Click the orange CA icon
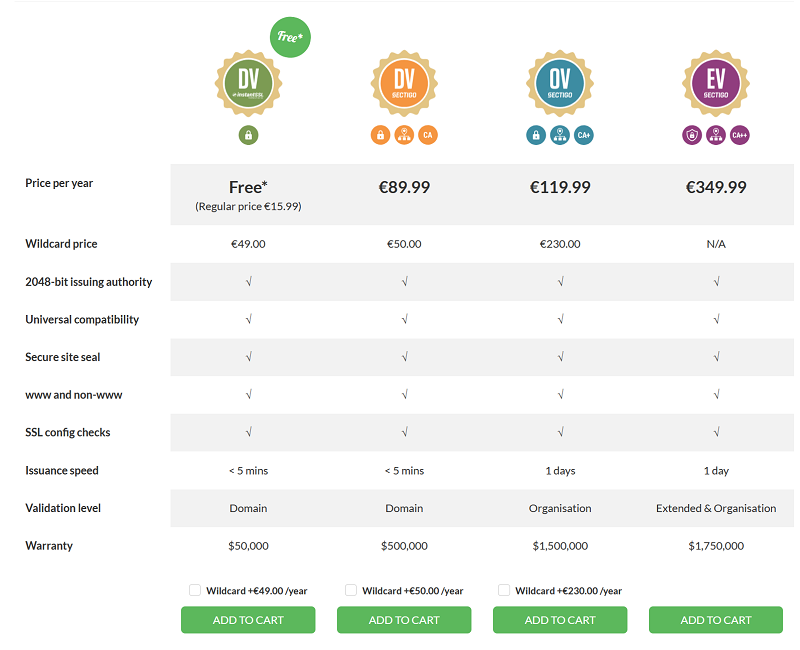This screenshot has height=650, width=800. pos(428,135)
